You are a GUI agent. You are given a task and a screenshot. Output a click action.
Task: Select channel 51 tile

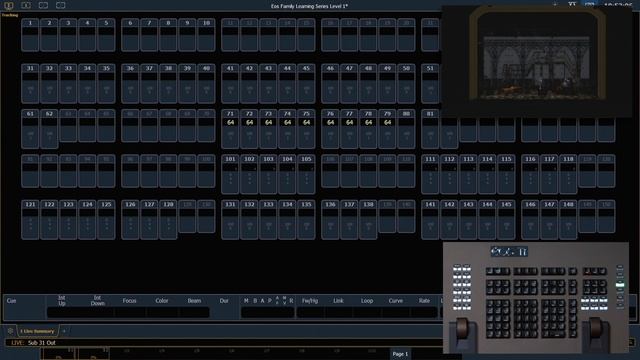coord(430,83)
